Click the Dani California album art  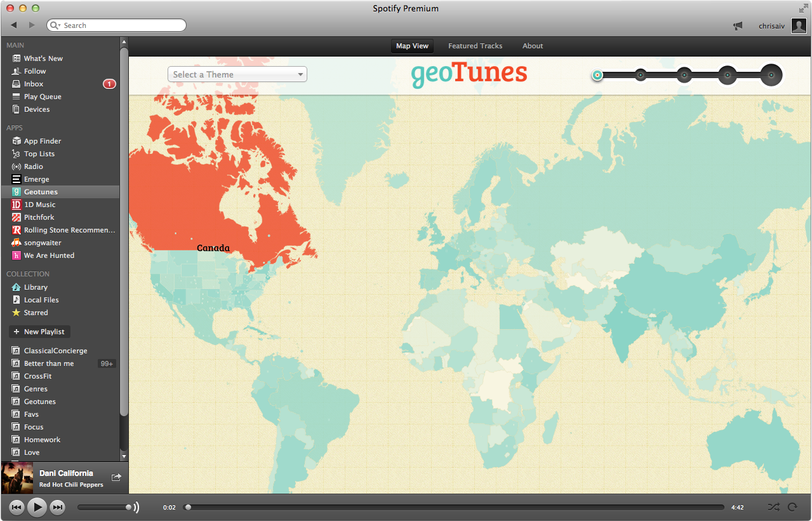click(17, 478)
